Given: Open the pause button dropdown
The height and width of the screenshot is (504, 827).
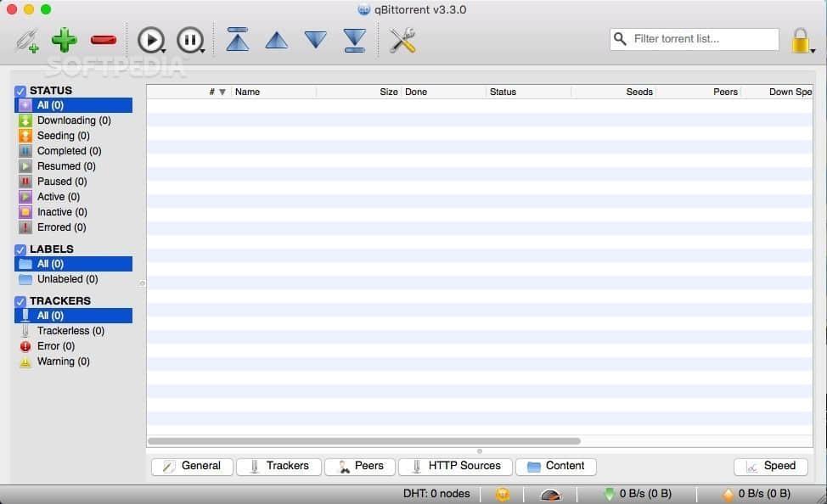Looking at the screenshot, I should (203, 52).
